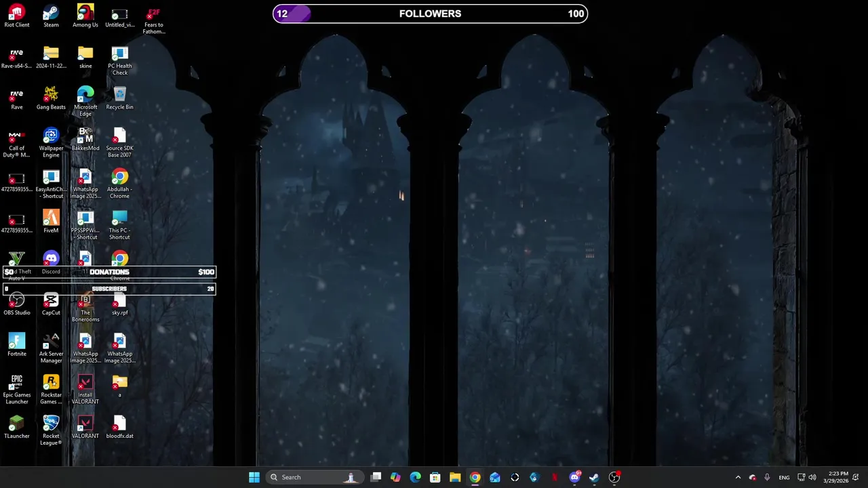Select the FiveM desktop icon
Screen dimensions: 868x488
51,222
